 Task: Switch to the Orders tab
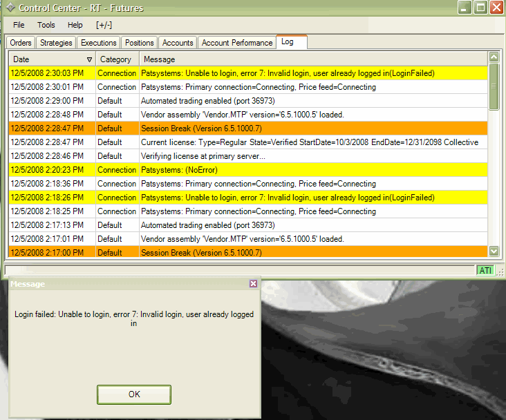[21, 43]
